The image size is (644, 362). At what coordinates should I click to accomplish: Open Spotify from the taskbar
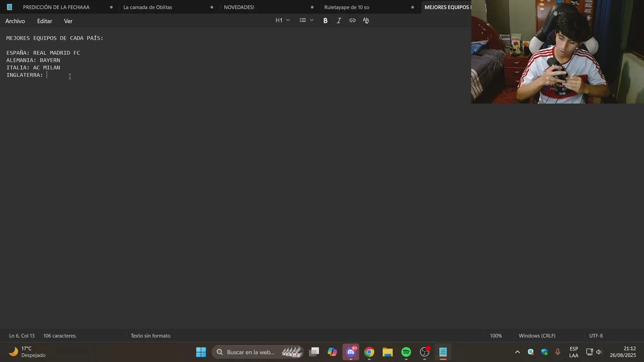[x=406, y=352]
